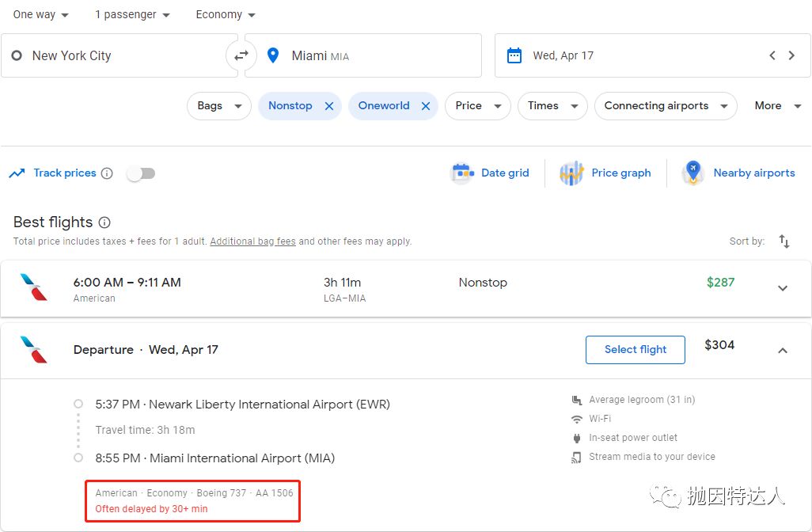
Task: Click the Select flight button
Action: click(x=636, y=350)
